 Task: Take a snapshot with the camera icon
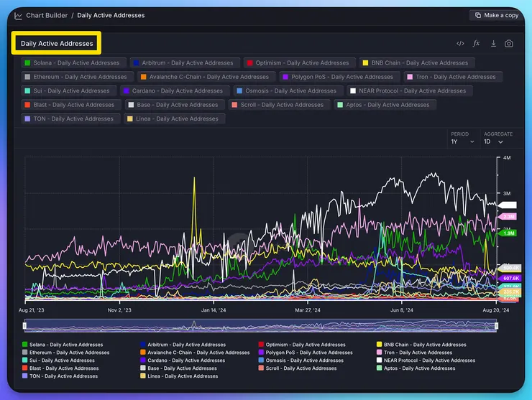pyautogui.click(x=508, y=43)
